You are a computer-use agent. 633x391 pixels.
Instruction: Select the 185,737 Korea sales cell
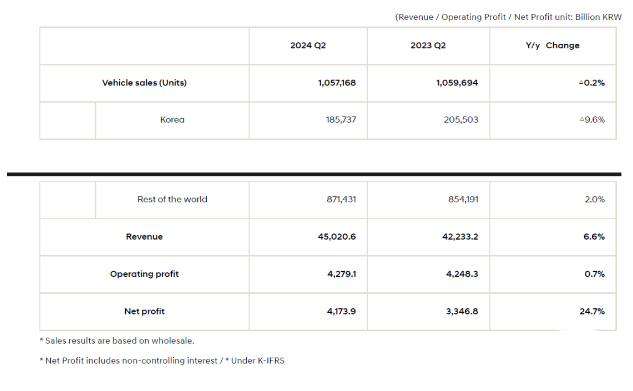pyautogui.click(x=341, y=120)
